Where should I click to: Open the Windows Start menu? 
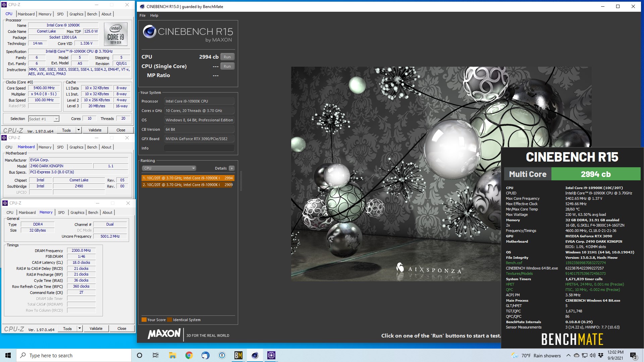[8, 355]
